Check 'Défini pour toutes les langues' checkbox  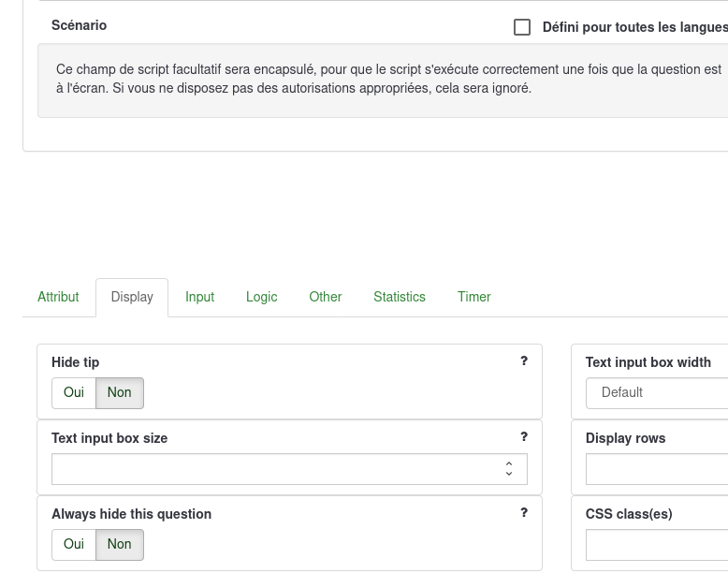tap(522, 27)
